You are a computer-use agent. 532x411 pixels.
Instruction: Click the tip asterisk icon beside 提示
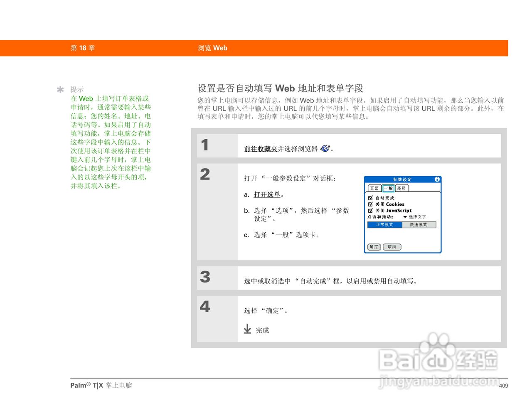(60, 89)
